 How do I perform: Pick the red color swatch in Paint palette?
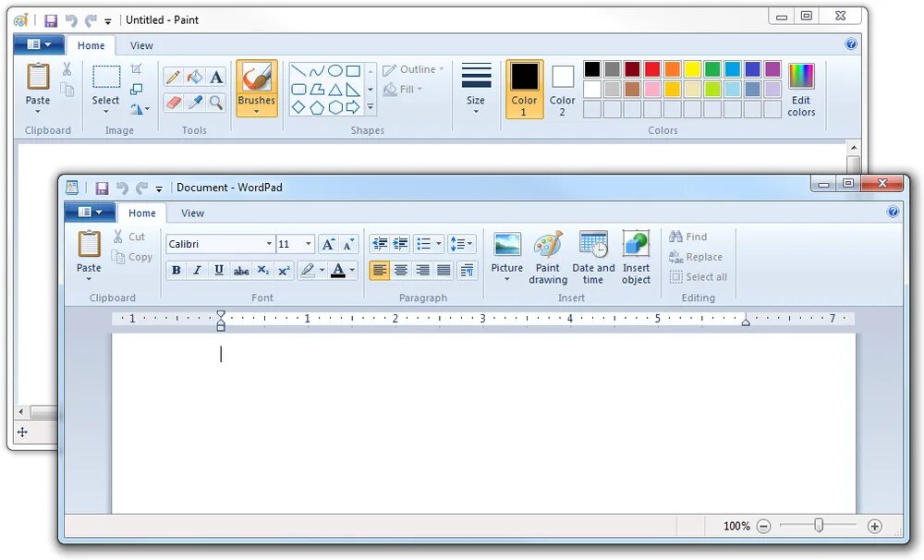tap(652, 69)
